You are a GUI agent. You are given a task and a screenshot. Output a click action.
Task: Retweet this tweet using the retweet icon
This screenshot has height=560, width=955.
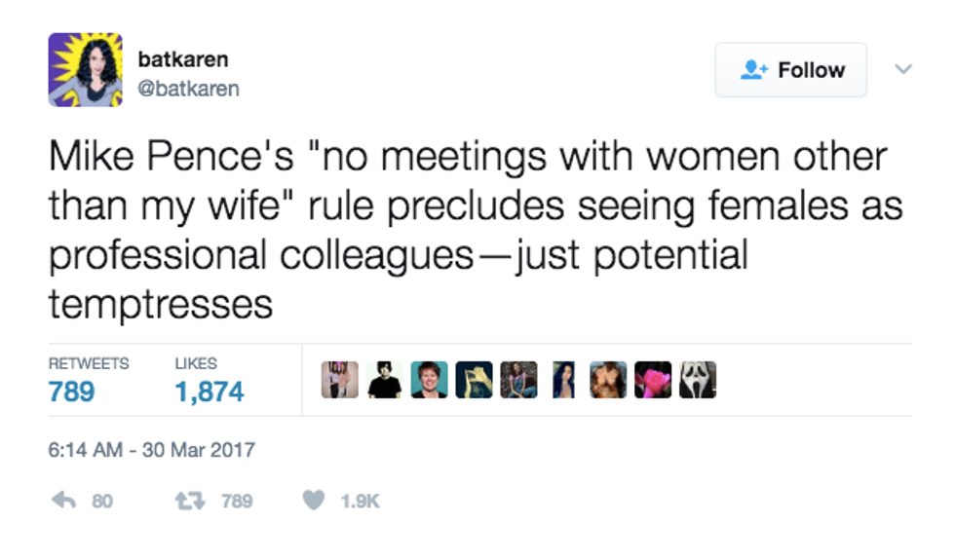pyautogui.click(x=188, y=501)
